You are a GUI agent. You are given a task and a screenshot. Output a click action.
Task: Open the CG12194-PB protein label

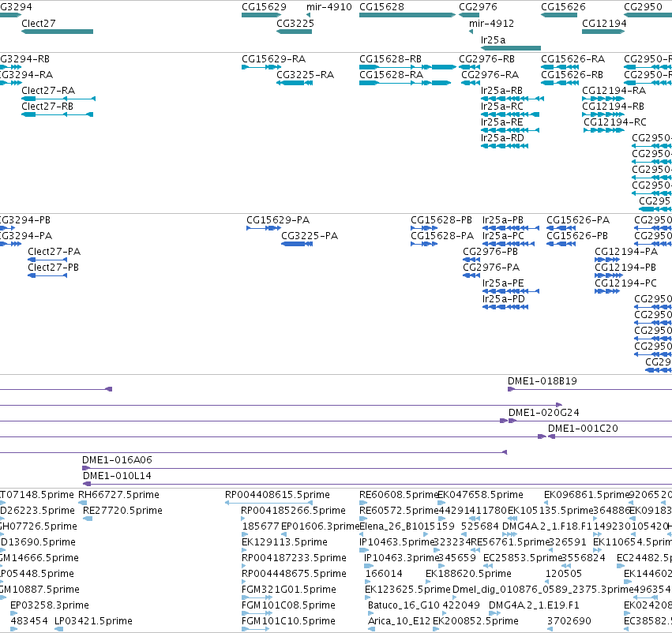click(625, 268)
